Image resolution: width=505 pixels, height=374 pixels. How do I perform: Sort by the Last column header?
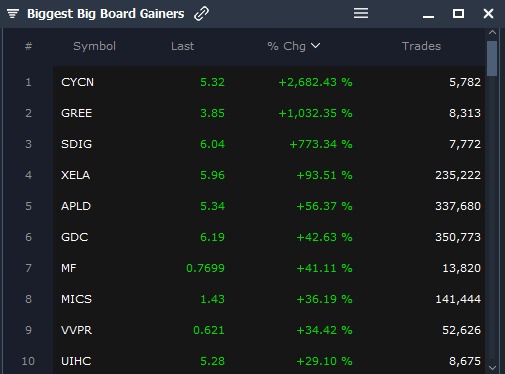click(x=182, y=46)
